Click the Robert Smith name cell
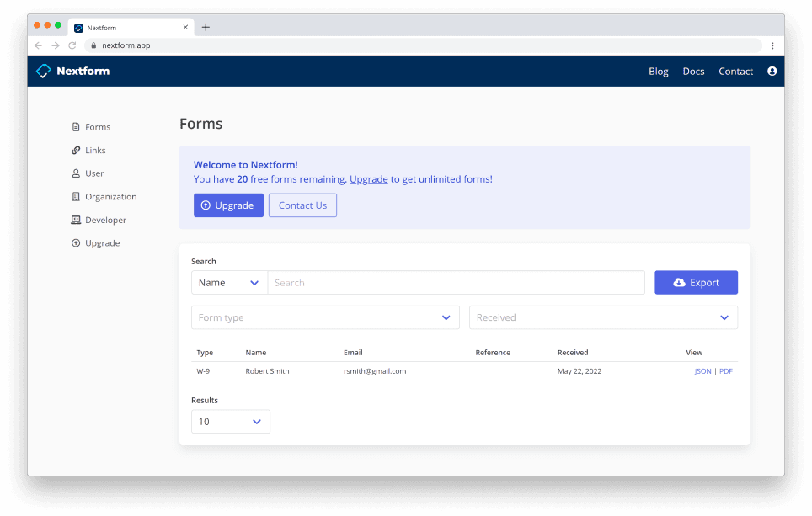The height and width of the screenshot is (516, 812). click(267, 371)
